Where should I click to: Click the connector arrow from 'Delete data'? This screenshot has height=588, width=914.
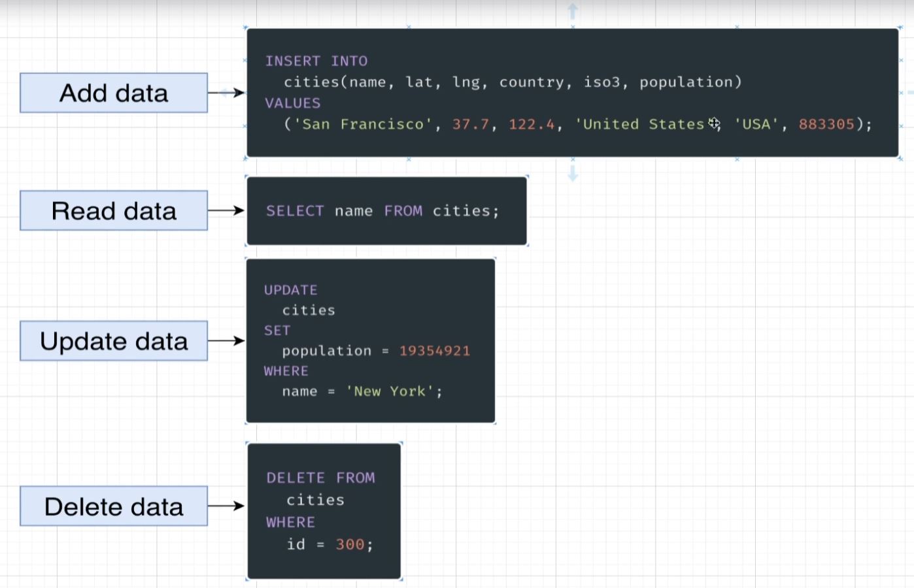[226, 506]
